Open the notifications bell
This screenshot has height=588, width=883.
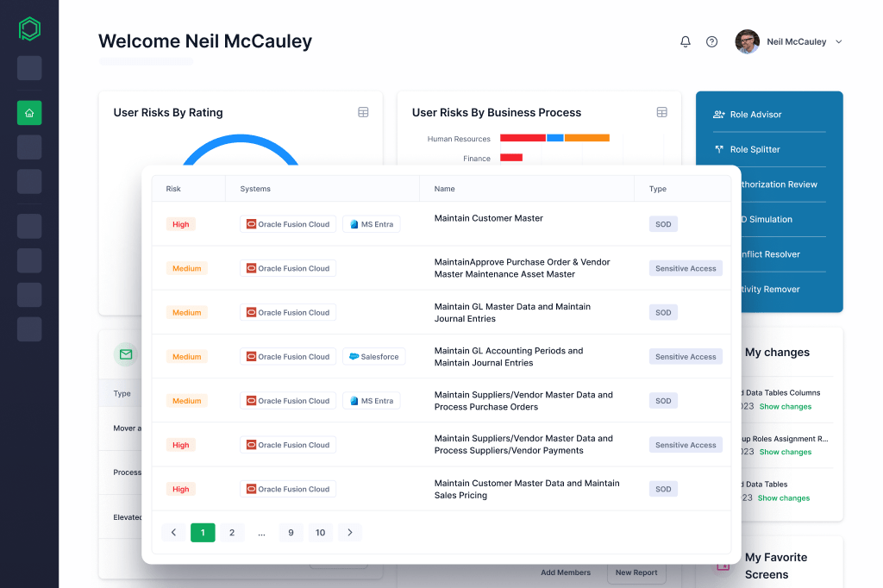(x=686, y=41)
